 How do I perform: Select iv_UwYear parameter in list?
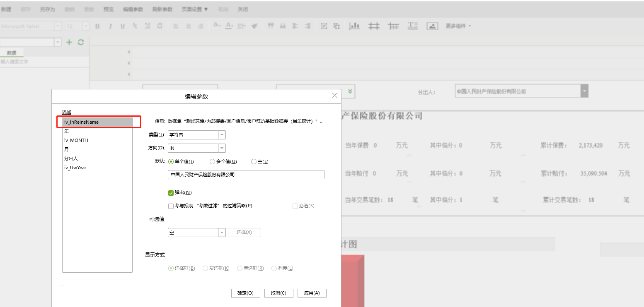coord(97,168)
